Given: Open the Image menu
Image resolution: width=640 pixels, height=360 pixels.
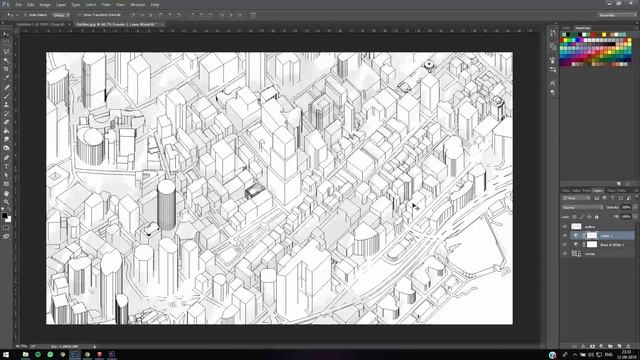Looking at the screenshot, I should (x=45, y=4).
